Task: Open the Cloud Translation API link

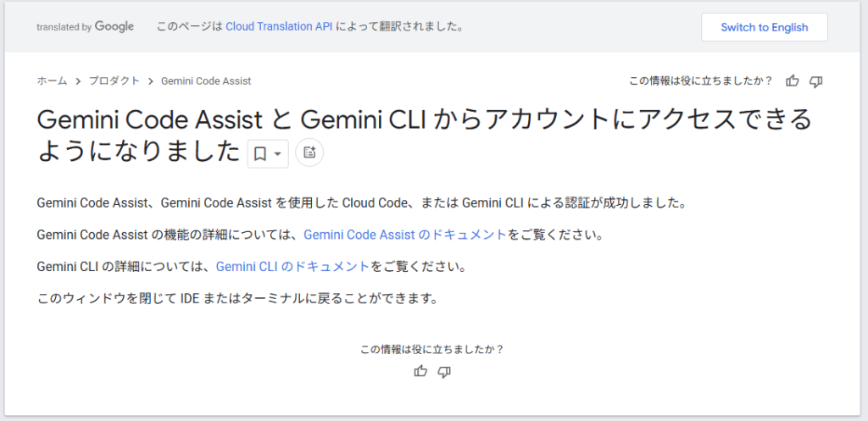Action: 279,27
